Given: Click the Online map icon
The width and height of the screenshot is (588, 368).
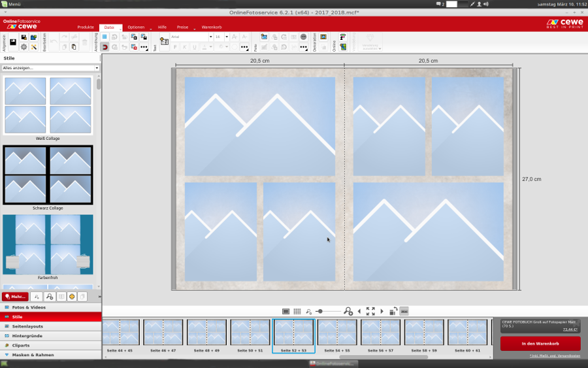Looking at the screenshot, I should (343, 47).
